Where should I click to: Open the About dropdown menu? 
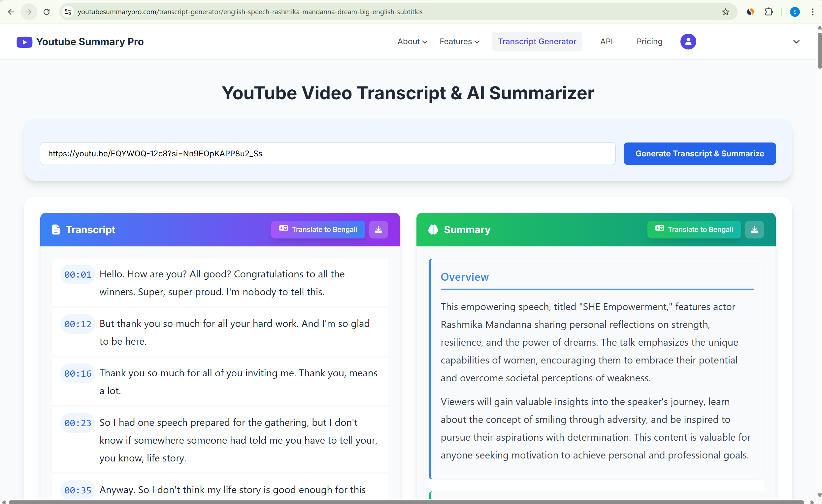click(412, 41)
